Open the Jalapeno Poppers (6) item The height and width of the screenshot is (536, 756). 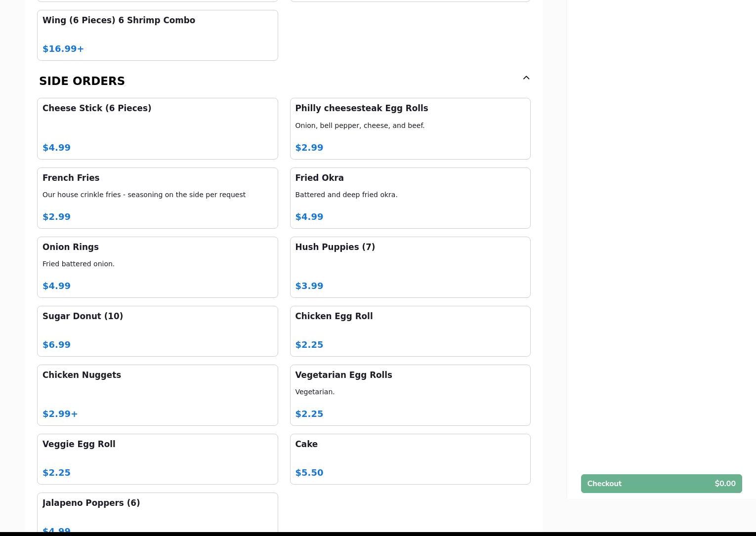157,512
